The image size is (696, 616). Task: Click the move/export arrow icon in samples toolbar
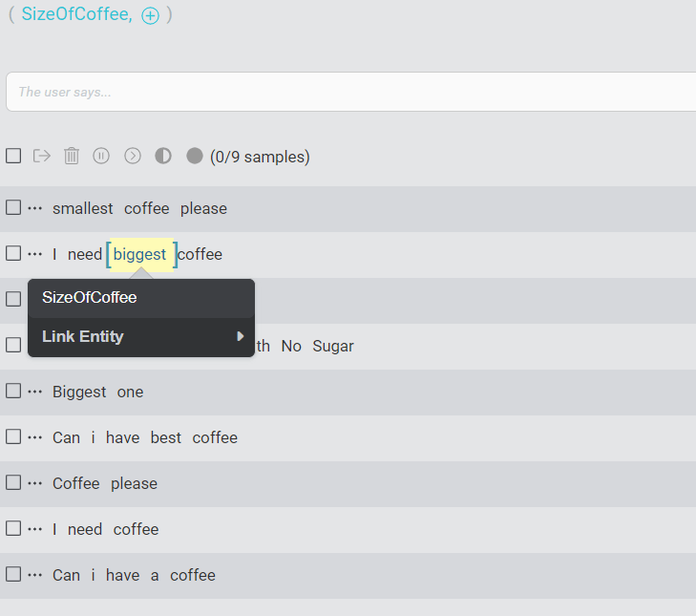[x=42, y=156]
